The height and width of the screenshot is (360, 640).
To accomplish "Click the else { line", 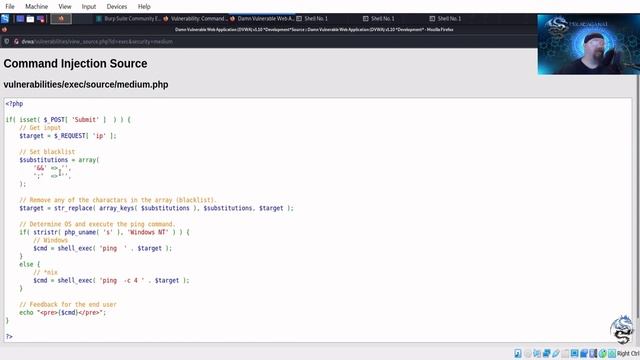I will coord(29,264).
